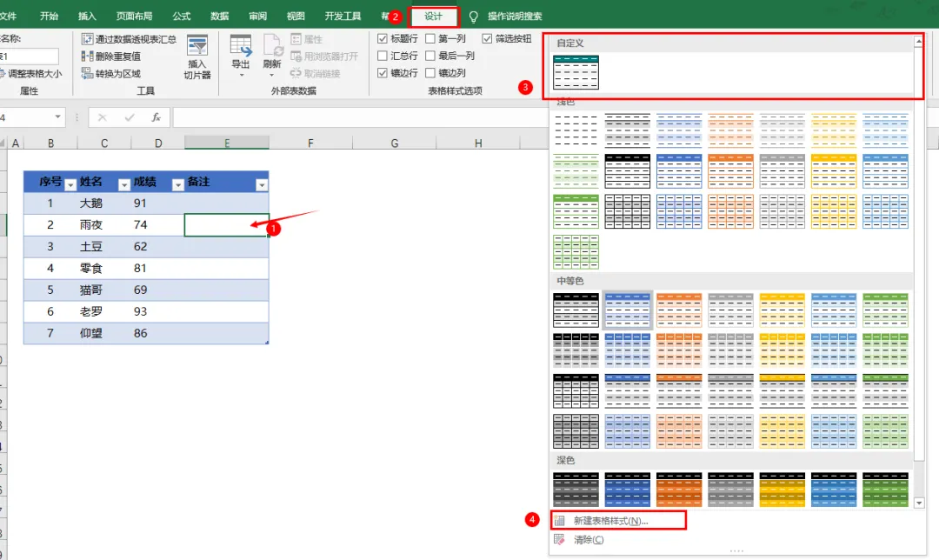This screenshot has width=939, height=560.
Task: Expand the Name Box dropdown arrow
Action: point(57,117)
